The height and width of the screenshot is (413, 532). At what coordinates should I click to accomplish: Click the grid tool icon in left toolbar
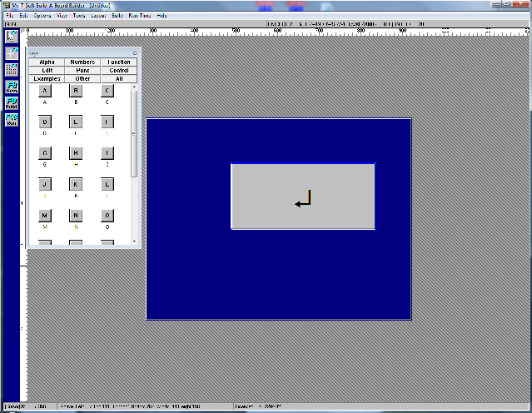coord(12,70)
